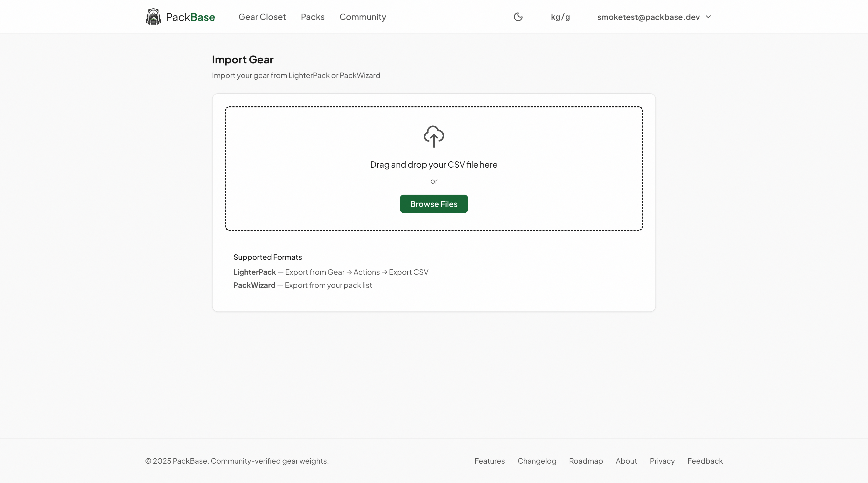Open the About footer link
868x483 pixels.
click(626, 461)
